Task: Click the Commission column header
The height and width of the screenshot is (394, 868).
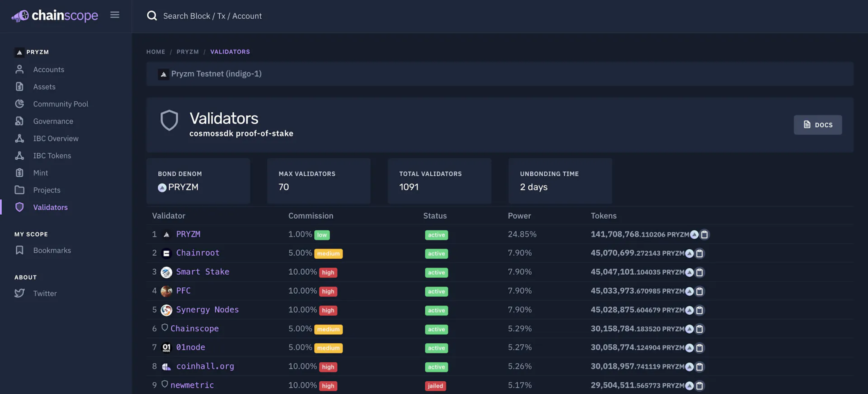Action: point(311,216)
